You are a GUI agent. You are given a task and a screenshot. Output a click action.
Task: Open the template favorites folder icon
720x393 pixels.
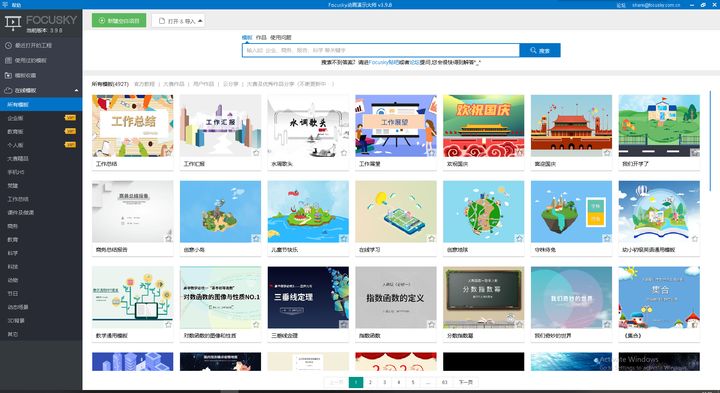[x=8, y=75]
